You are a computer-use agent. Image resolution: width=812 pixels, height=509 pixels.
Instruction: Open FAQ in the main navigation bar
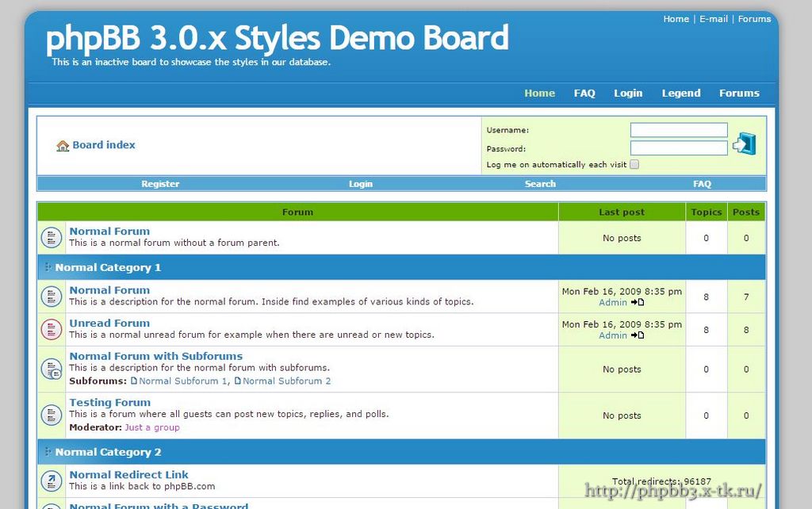click(x=584, y=94)
